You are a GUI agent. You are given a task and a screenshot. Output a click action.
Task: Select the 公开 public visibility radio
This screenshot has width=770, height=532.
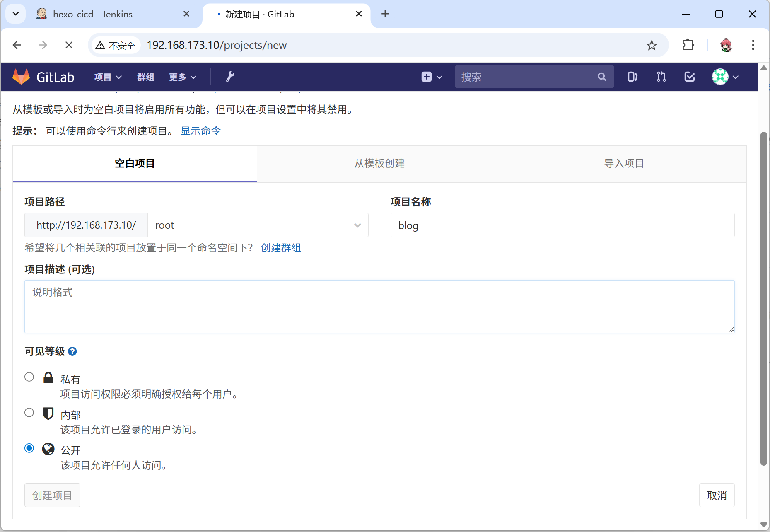pyautogui.click(x=29, y=448)
